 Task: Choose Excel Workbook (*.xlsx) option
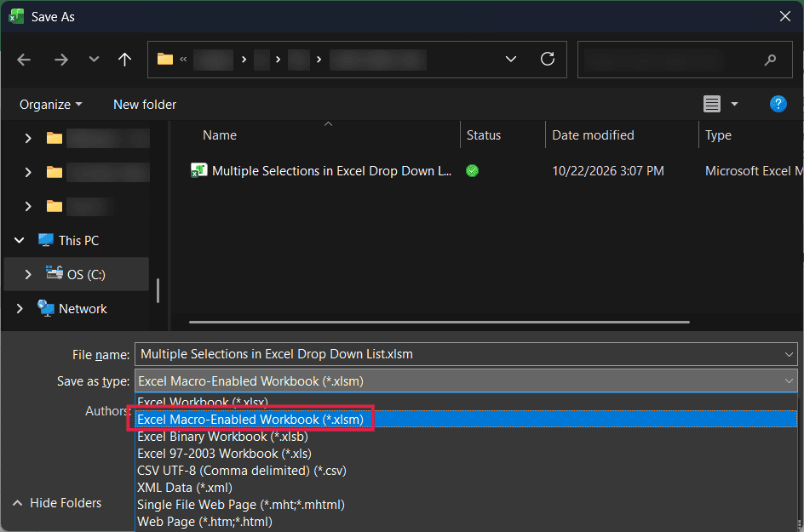coord(466,402)
